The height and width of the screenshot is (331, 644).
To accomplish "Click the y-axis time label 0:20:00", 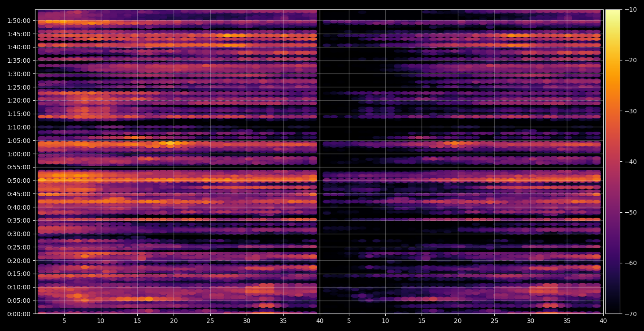I will tap(19, 261).
